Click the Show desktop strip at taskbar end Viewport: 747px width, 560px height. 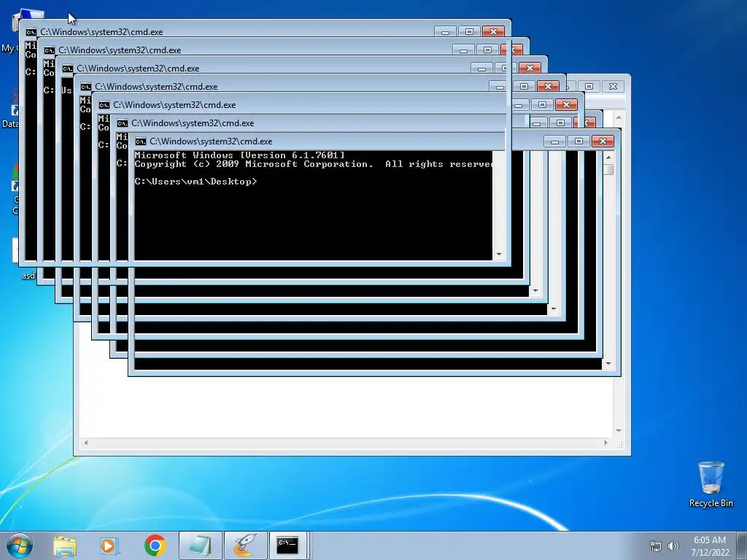(x=742, y=545)
